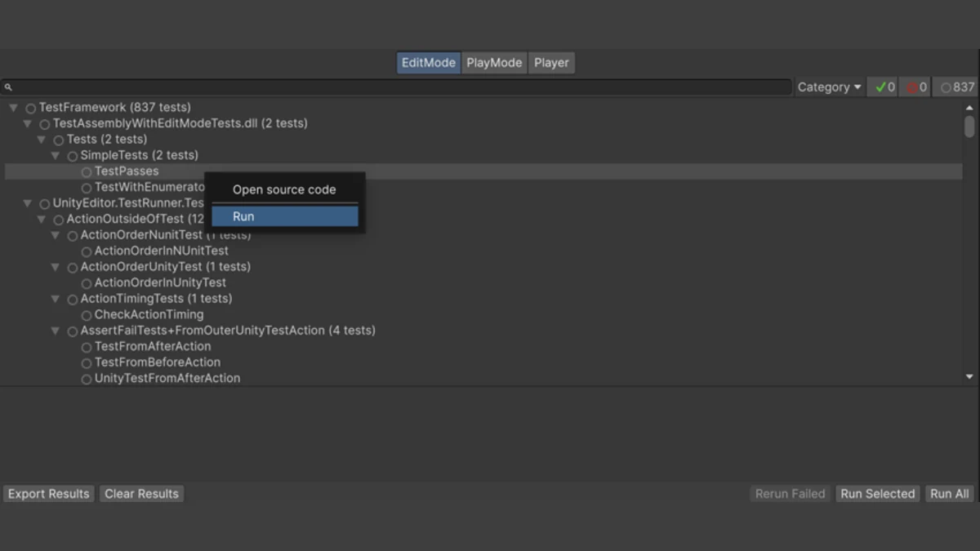Open the Category dropdown

coord(829,87)
